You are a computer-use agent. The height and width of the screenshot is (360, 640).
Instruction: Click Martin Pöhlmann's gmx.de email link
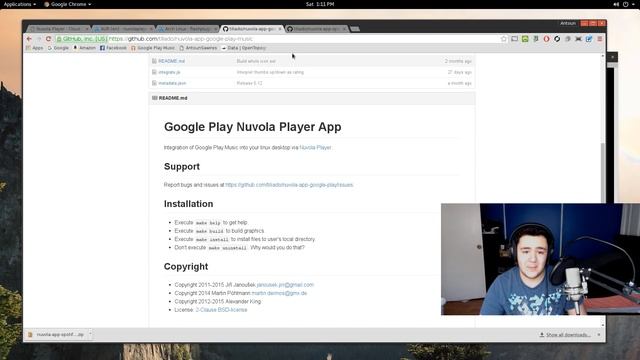[280, 293]
